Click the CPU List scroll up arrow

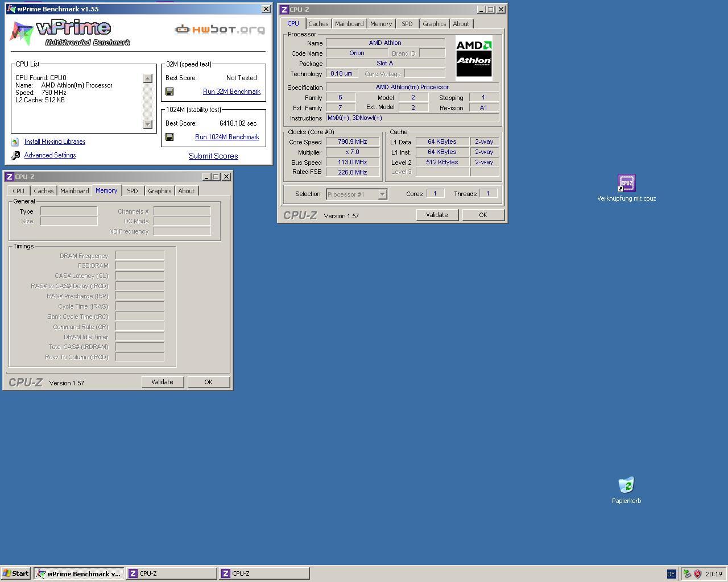[x=148, y=78]
